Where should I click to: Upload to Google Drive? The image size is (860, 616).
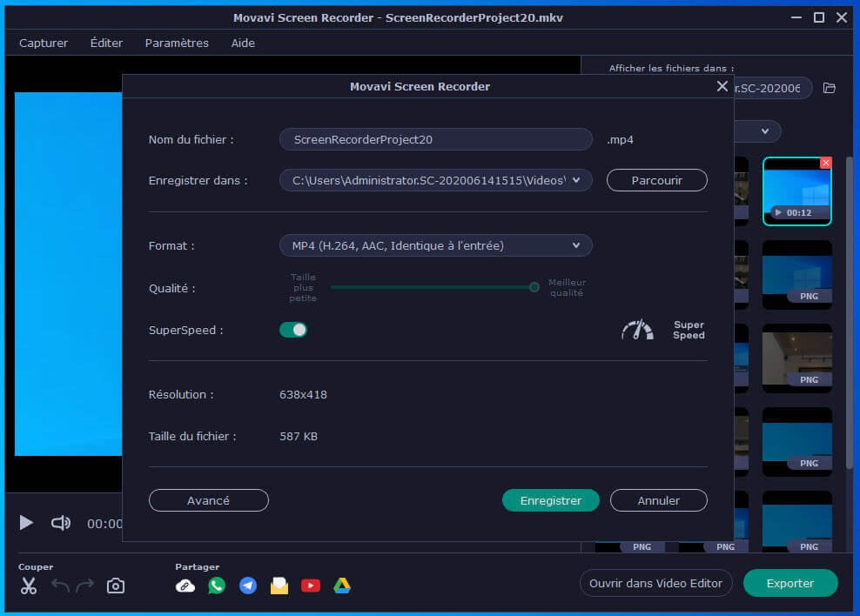pyautogui.click(x=342, y=586)
